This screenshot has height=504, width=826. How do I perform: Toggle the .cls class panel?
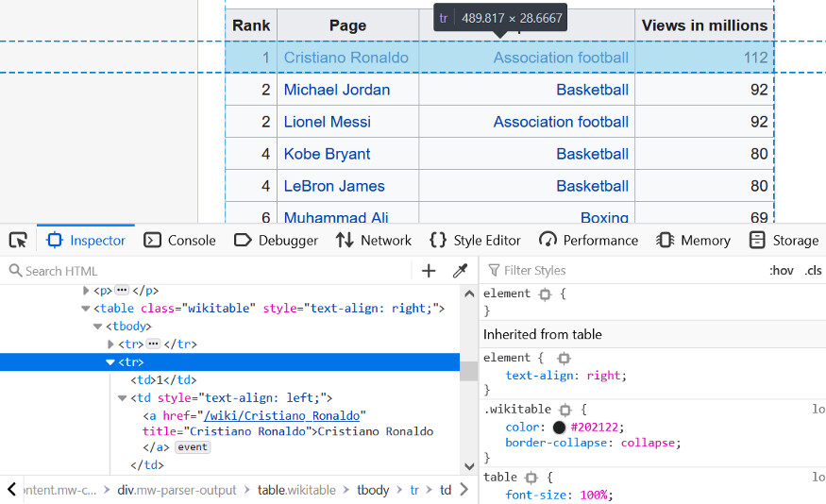[813, 271]
